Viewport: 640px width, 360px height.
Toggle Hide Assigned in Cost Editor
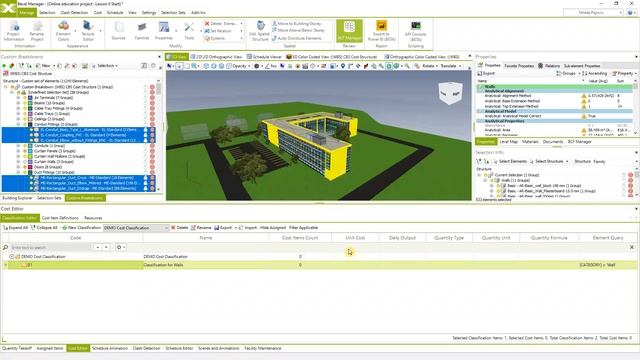point(272,228)
